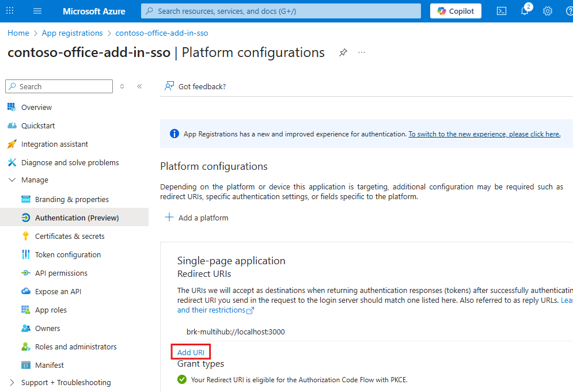The height and width of the screenshot is (392, 573).
Task: Collapse the left navigation pane
Action: click(139, 86)
